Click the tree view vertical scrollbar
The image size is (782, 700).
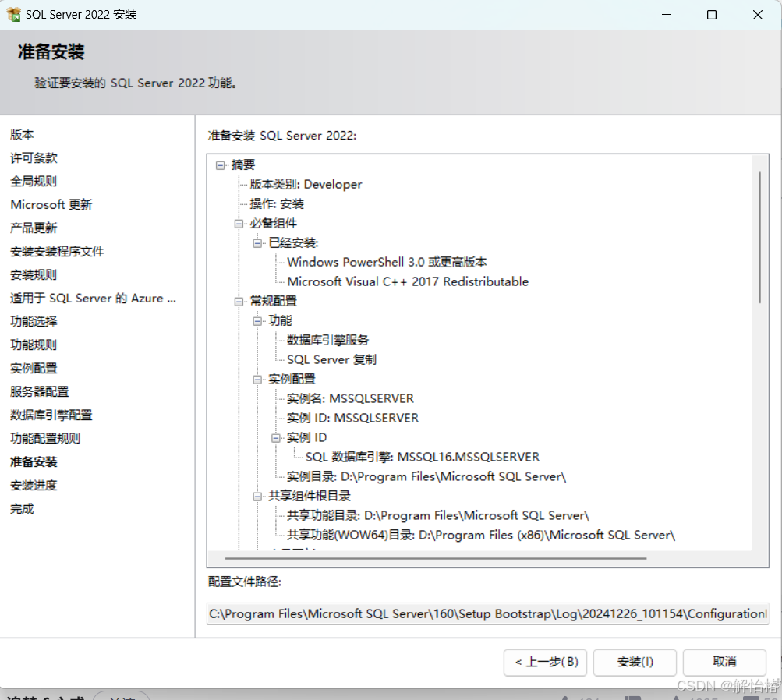tap(759, 237)
